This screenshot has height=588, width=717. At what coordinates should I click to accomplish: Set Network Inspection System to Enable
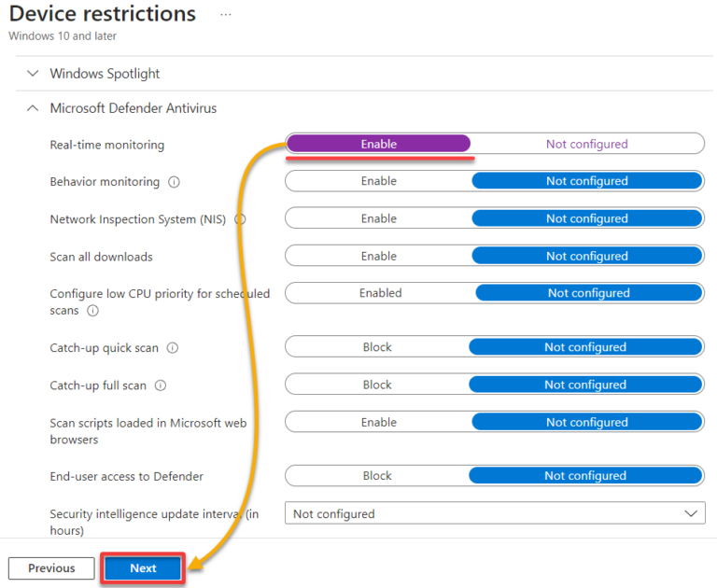pos(379,218)
